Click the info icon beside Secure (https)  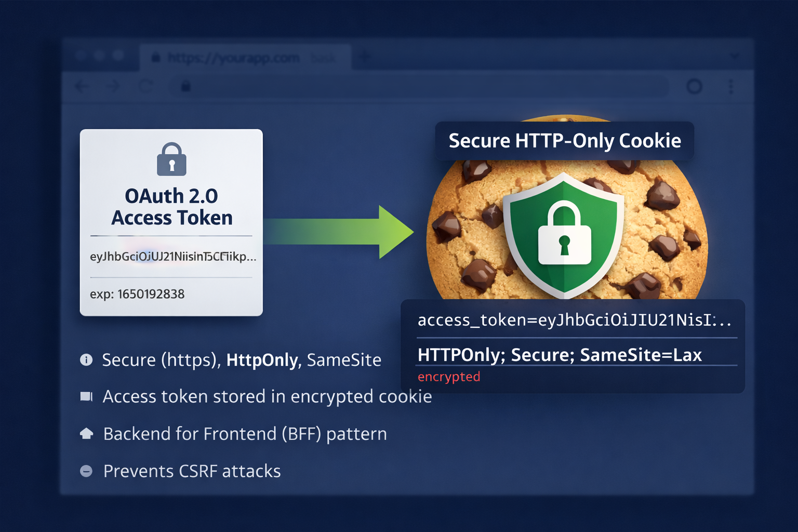coord(86,360)
